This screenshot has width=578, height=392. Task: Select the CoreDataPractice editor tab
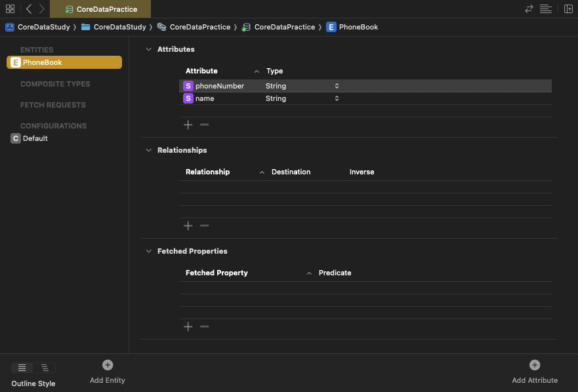point(100,9)
